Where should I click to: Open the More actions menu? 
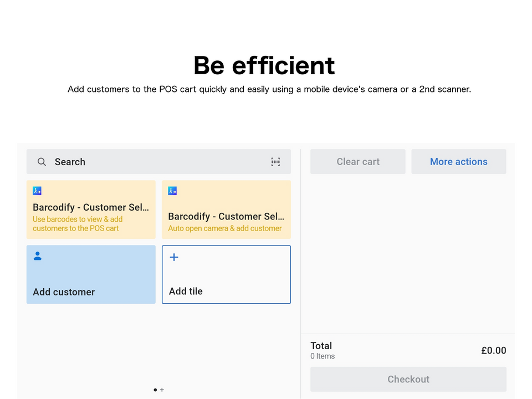click(458, 162)
